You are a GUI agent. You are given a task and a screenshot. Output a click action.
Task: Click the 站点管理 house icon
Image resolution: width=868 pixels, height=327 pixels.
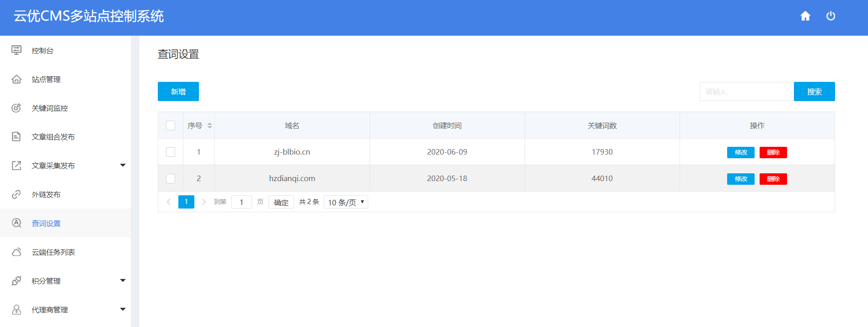click(x=16, y=79)
